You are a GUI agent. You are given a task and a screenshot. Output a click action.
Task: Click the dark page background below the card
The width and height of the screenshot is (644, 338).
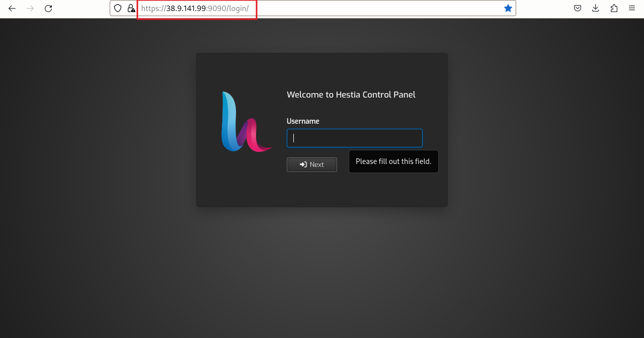(x=322, y=272)
